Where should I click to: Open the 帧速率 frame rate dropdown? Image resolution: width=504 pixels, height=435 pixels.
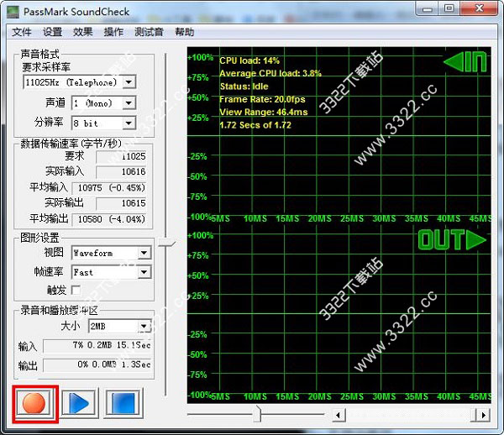tap(144, 272)
